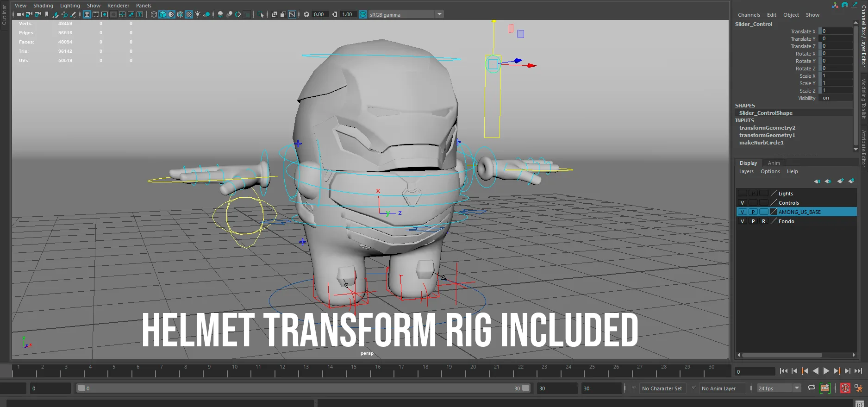Toggle visibility V of the Fondo layer
868x407 pixels.
(743, 221)
